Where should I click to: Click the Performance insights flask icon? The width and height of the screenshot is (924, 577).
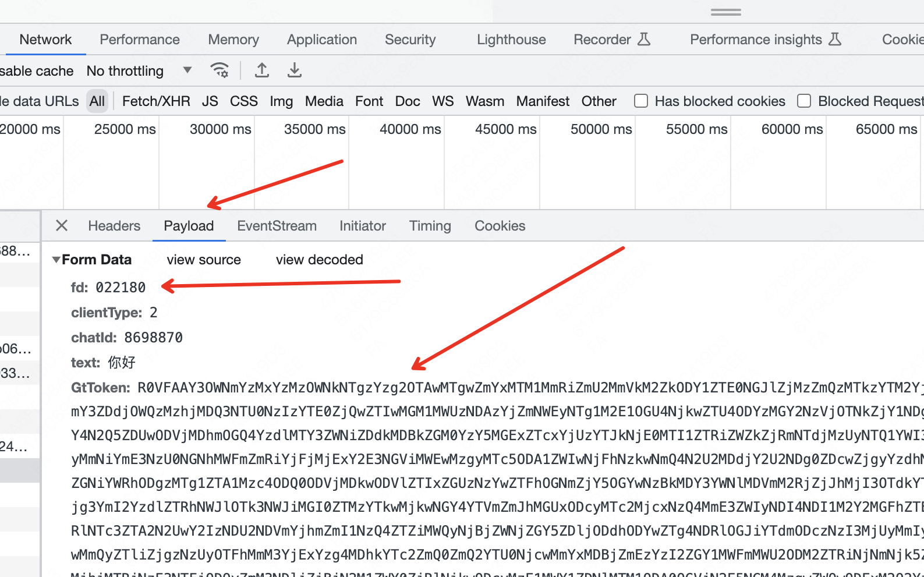pos(835,40)
